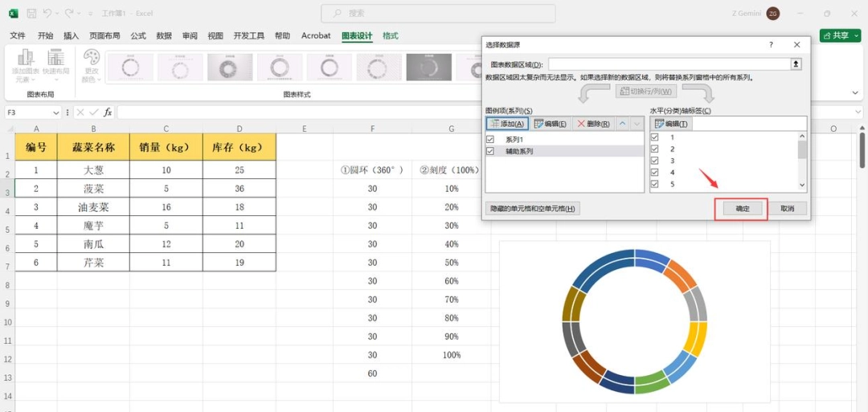
Task: Click 添加 (Add) series button
Action: point(508,124)
